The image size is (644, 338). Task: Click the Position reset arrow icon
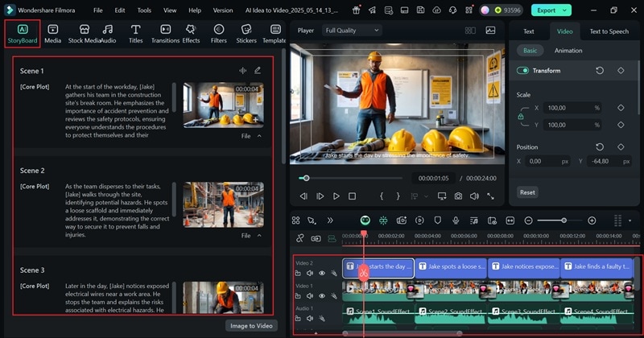(x=600, y=147)
